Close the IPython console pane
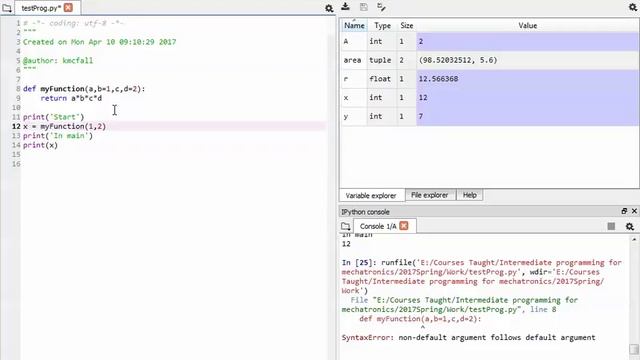This screenshot has height=360, width=640. [x=634, y=211]
